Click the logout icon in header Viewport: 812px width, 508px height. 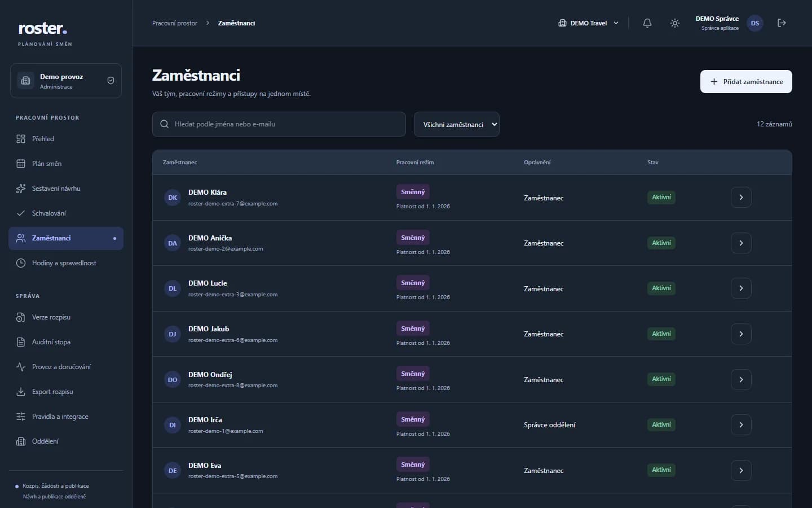click(782, 23)
